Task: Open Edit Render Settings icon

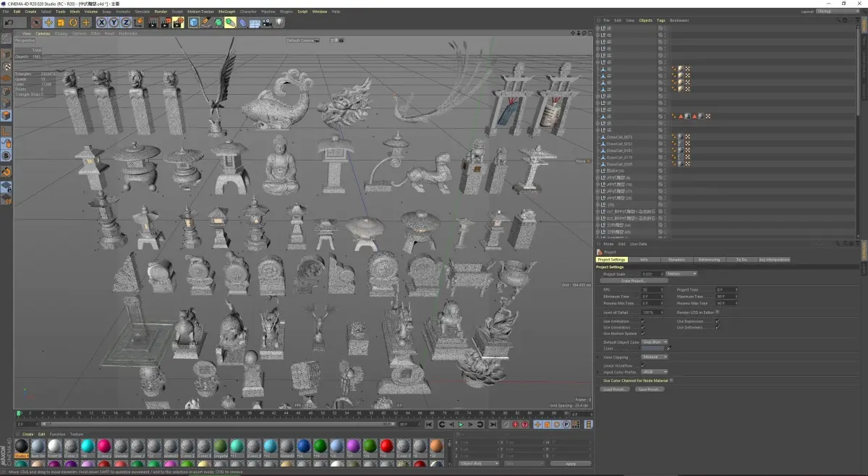Action: (x=178, y=22)
